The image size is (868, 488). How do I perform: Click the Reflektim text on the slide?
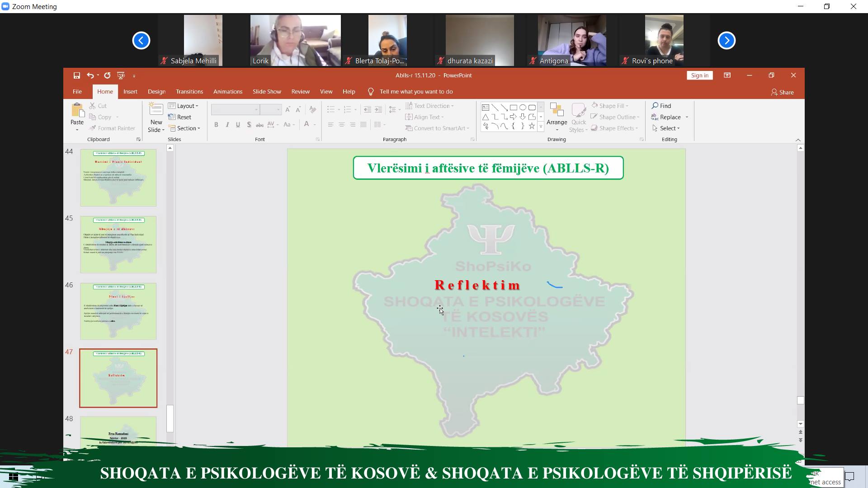point(477,285)
